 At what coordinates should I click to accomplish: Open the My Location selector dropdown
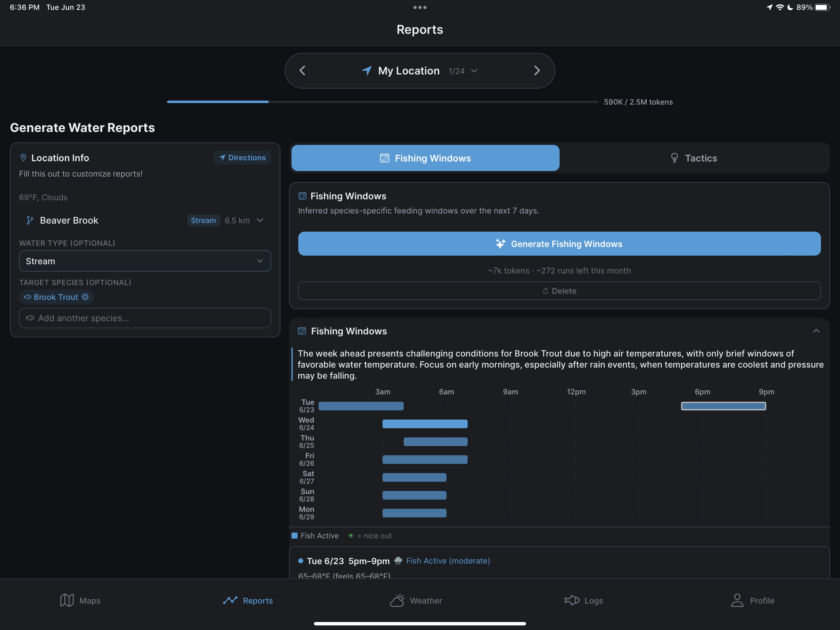420,71
